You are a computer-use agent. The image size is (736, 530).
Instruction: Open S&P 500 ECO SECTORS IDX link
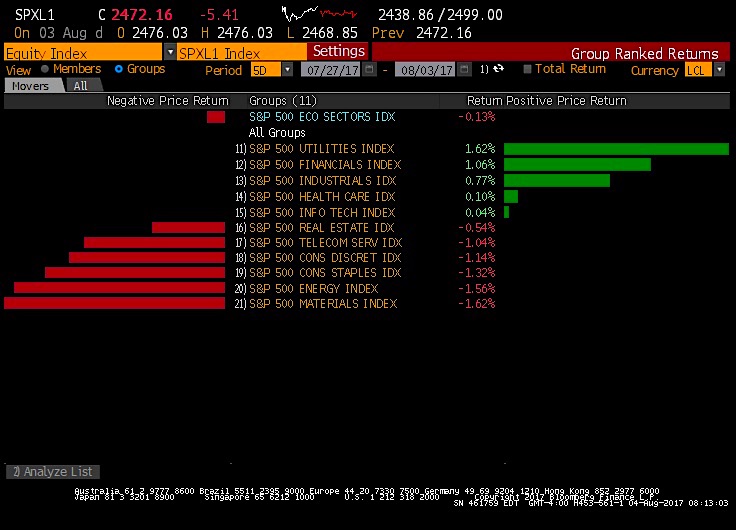[322, 116]
